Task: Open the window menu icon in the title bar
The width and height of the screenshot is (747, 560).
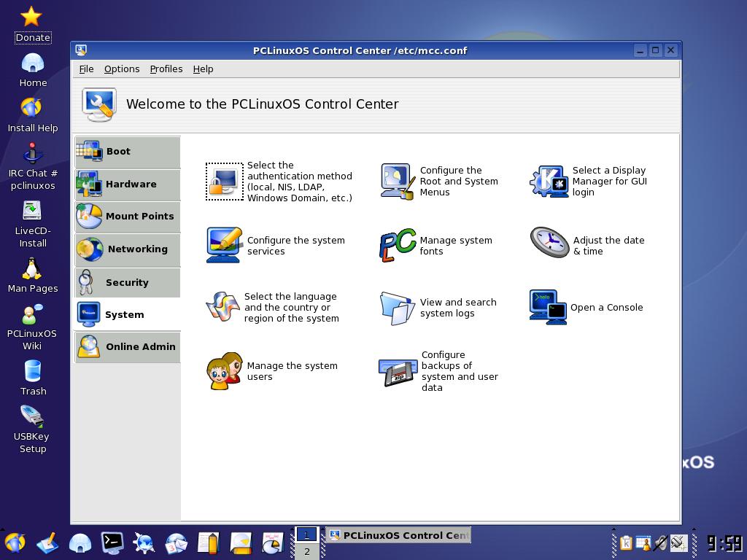Action: 81,50
